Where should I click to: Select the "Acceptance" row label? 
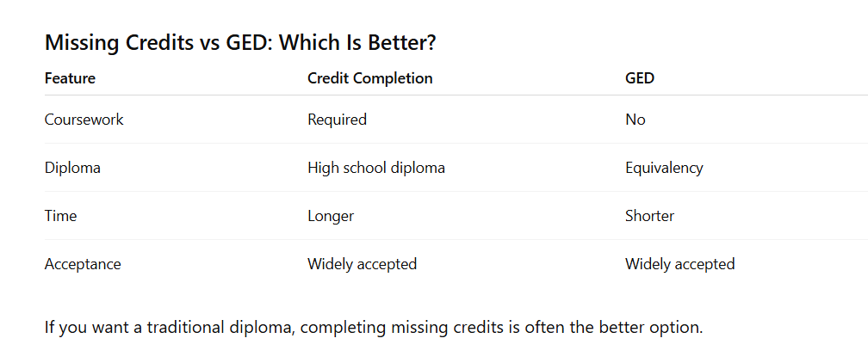pos(83,264)
